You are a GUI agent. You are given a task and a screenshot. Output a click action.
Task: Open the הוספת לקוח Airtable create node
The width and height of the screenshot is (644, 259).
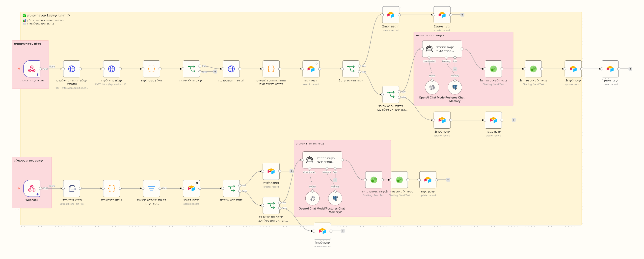click(271, 171)
